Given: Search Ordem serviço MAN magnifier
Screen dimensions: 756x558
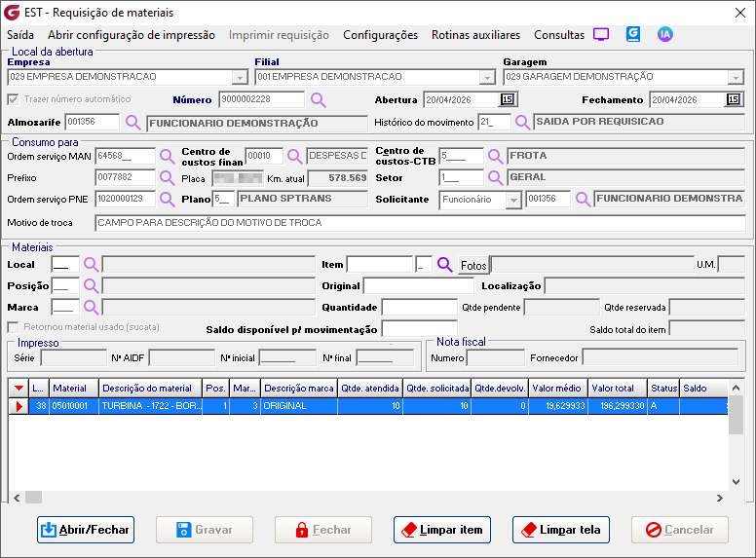Looking at the screenshot, I should [x=167, y=156].
